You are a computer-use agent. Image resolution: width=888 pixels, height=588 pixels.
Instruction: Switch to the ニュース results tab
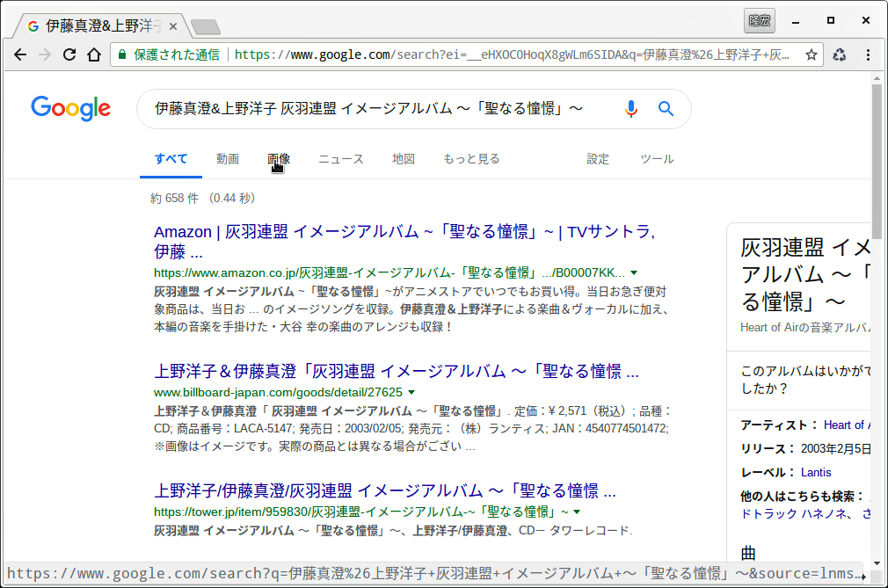[341, 159]
